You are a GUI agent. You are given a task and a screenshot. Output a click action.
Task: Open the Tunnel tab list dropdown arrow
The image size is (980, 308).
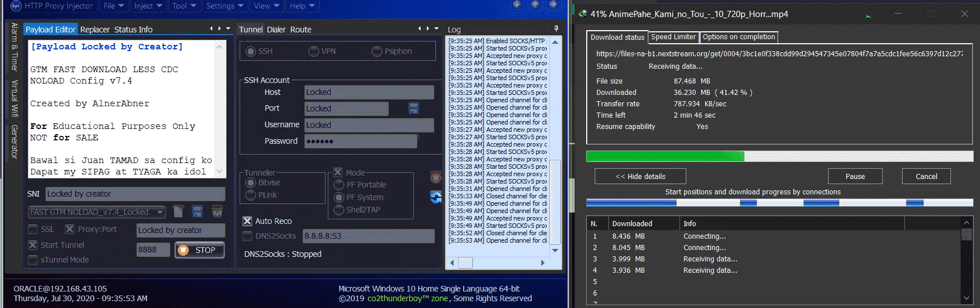tap(437, 28)
